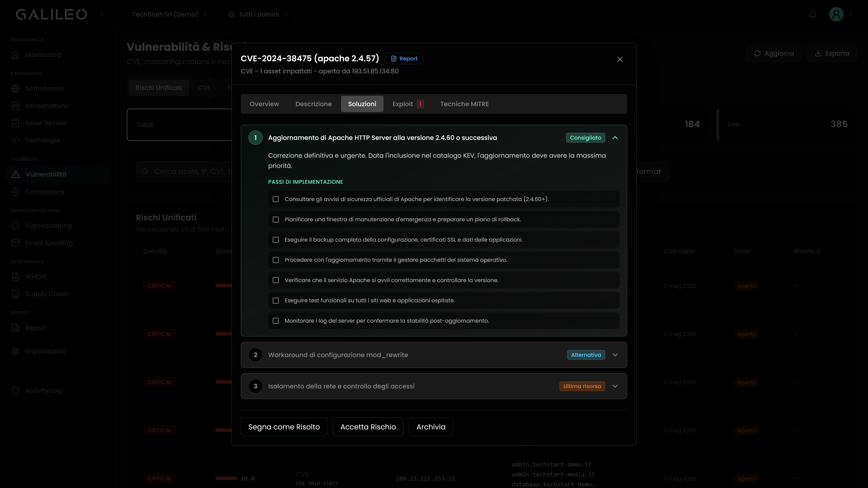Click the red score bar of the 10.0 row
868x488 pixels.
coord(226,479)
